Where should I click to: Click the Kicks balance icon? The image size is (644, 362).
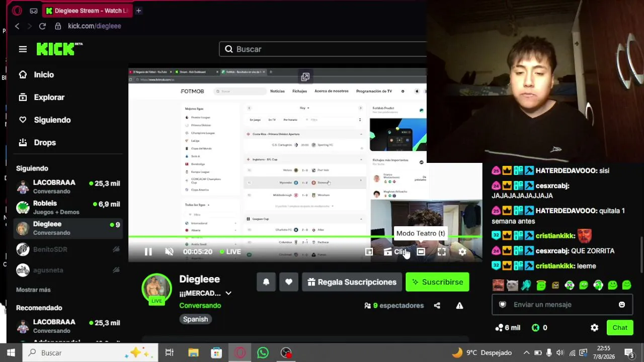(x=535, y=328)
